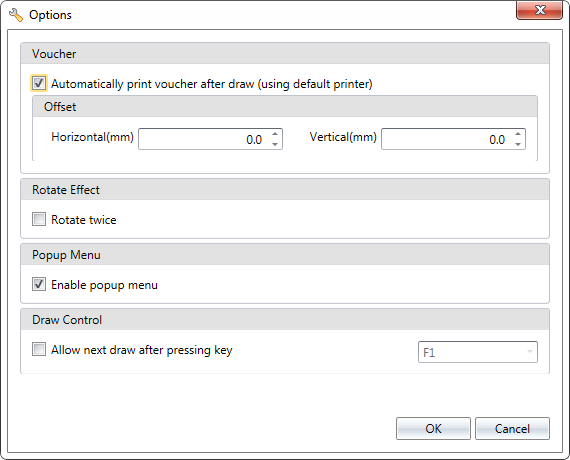Image resolution: width=570 pixels, height=460 pixels.
Task: Close the Options dialog with the X button
Action: (539, 10)
